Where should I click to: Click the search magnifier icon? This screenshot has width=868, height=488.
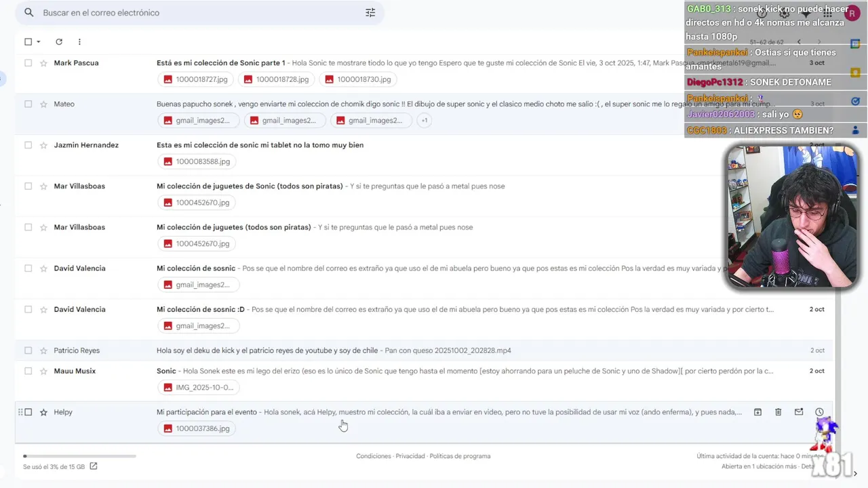(28, 13)
